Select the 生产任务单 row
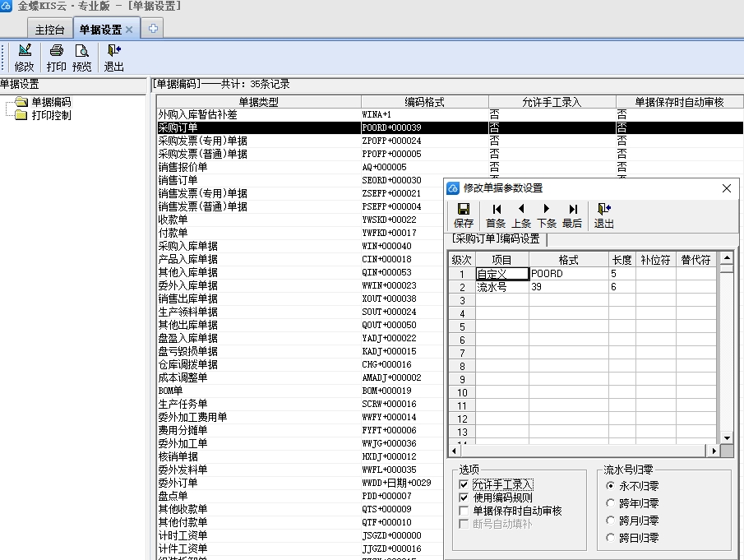744x560 pixels. [300, 404]
